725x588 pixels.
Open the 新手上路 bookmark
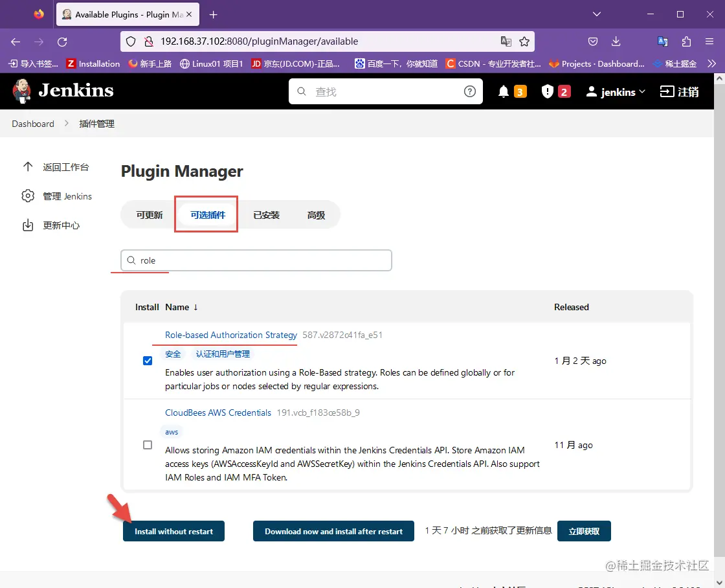pyautogui.click(x=150, y=64)
